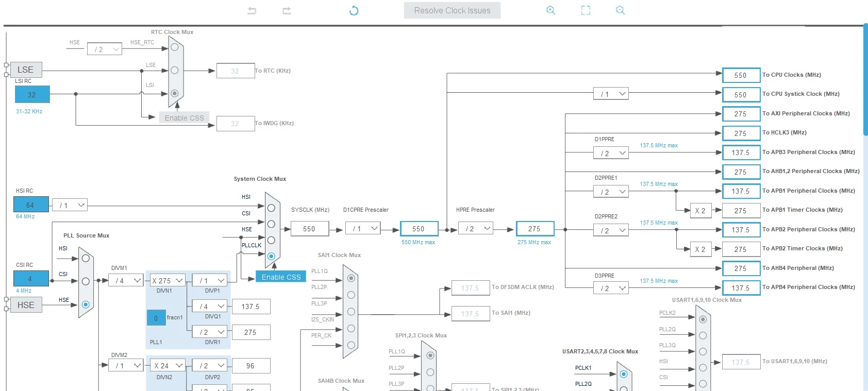Click the undo arrow icon
The width and height of the screenshot is (868, 391).
click(252, 10)
